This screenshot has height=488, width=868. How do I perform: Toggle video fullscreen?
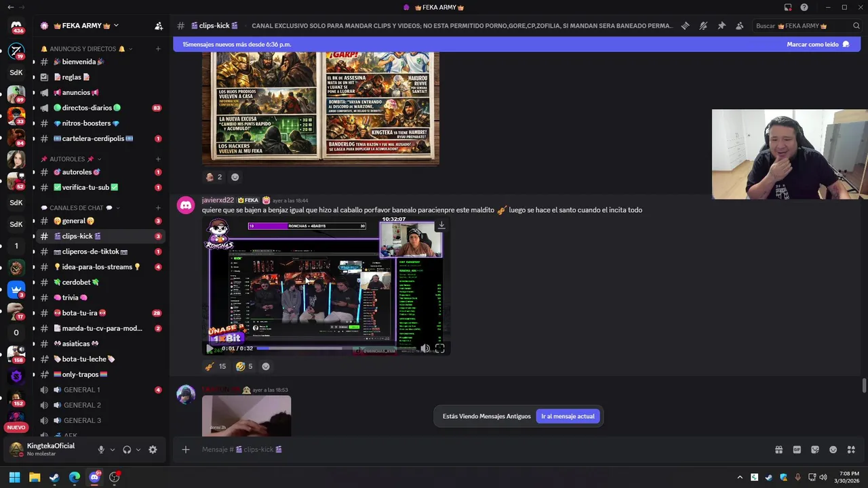click(440, 348)
